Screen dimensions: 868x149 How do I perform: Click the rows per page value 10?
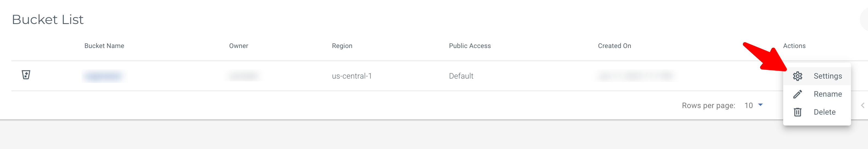[x=748, y=106]
